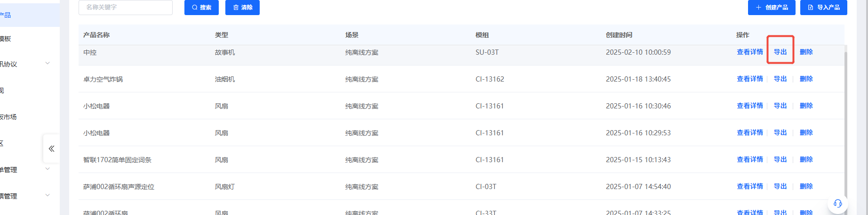Click the import product button
Image resolution: width=868 pixels, height=215 pixels.
tap(823, 8)
